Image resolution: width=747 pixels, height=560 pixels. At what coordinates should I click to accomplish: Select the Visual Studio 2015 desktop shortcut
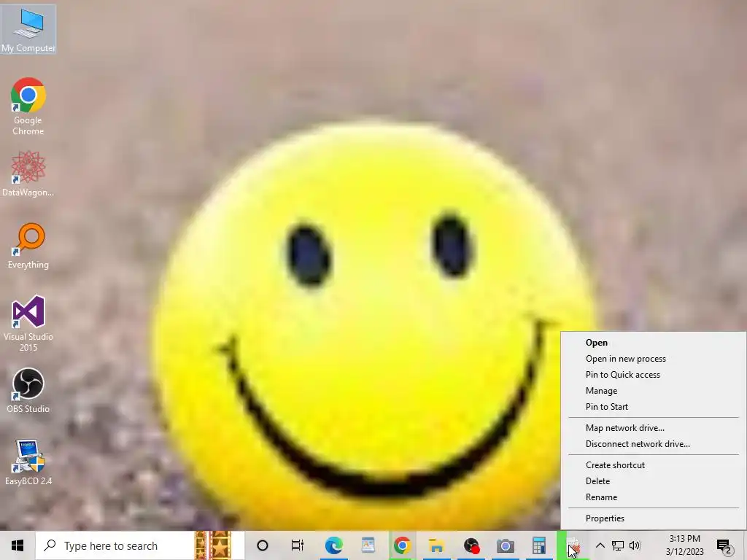[28, 324]
